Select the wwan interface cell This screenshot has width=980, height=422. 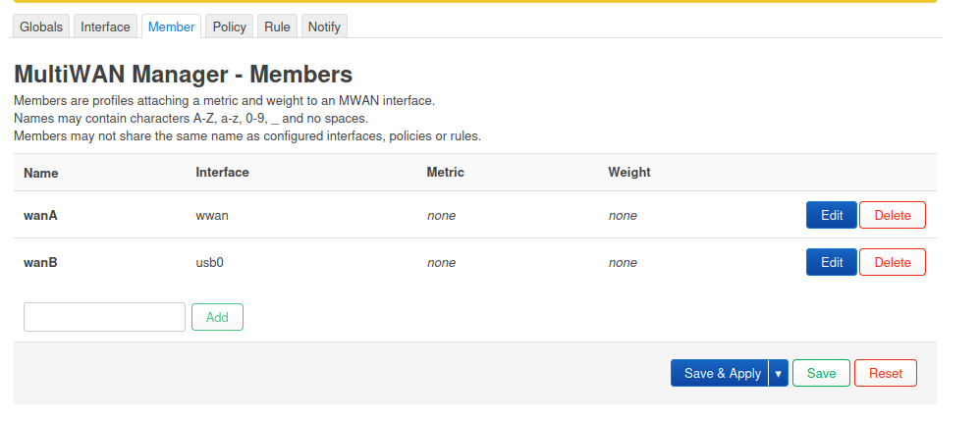212,215
